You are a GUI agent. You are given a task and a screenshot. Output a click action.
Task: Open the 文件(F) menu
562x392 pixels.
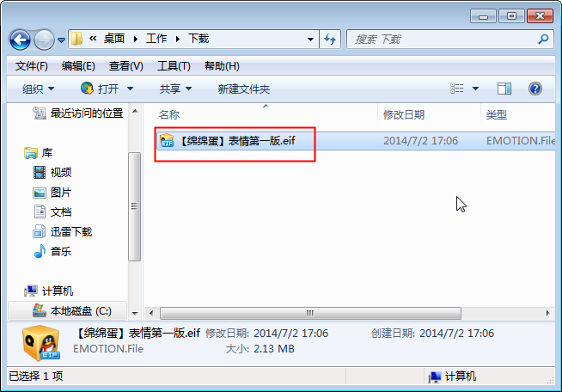click(x=32, y=66)
